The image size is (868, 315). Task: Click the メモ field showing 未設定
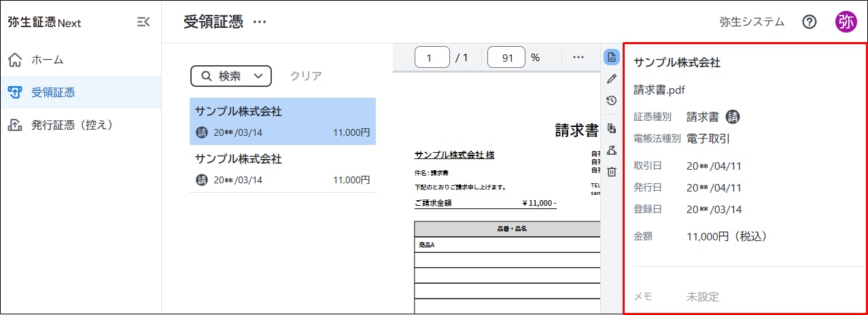(x=703, y=297)
